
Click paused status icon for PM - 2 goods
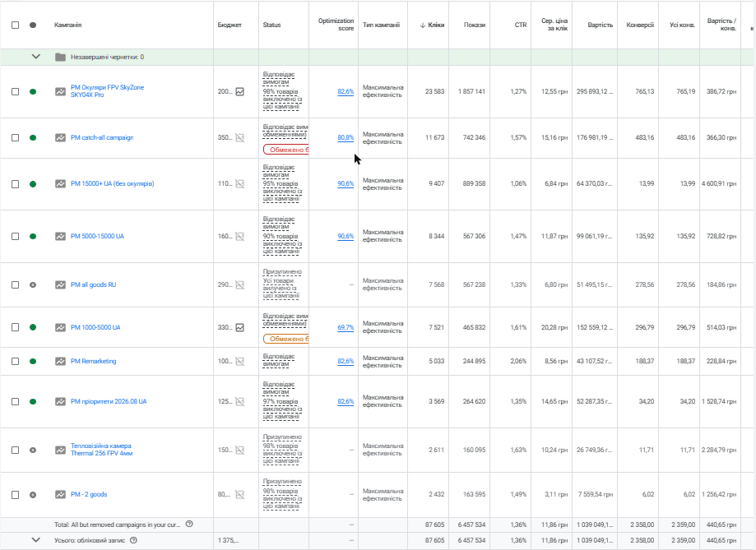[x=33, y=495]
